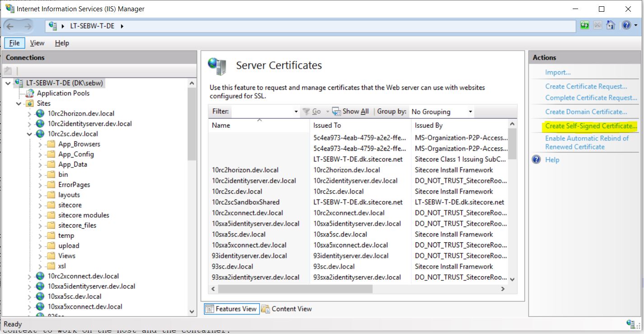This screenshot has height=334, width=644.
Task: Click Create Self-Signed Certificate...
Action: [591, 126]
